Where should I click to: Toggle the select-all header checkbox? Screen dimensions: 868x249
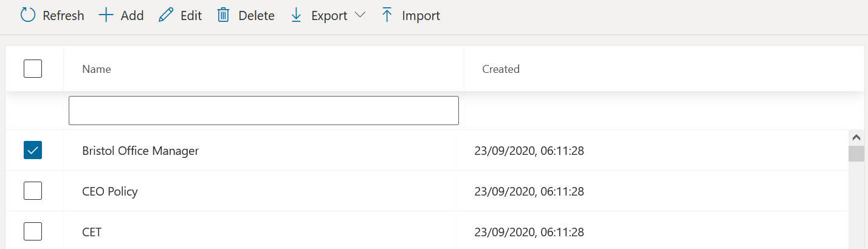pyautogui.click(x=33, y=69)
